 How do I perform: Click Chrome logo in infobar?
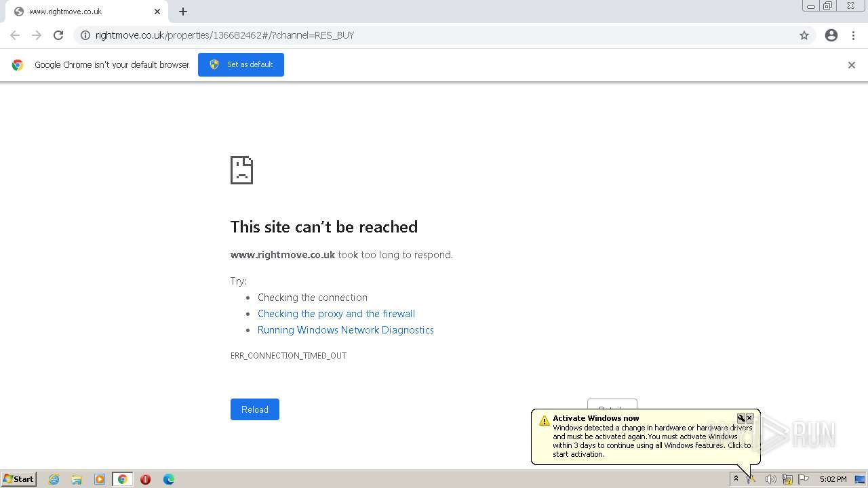tap(18, 65)
